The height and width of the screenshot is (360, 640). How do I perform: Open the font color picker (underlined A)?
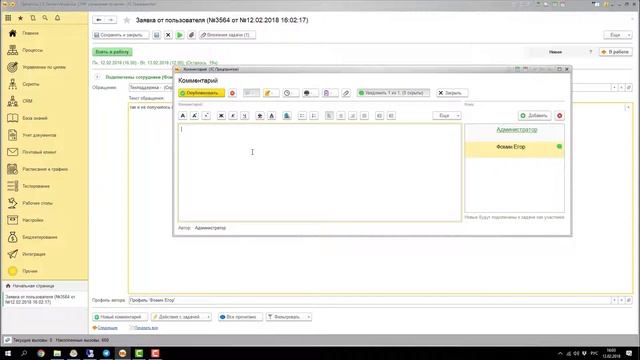pyautogui.click(x=271, y=116)
